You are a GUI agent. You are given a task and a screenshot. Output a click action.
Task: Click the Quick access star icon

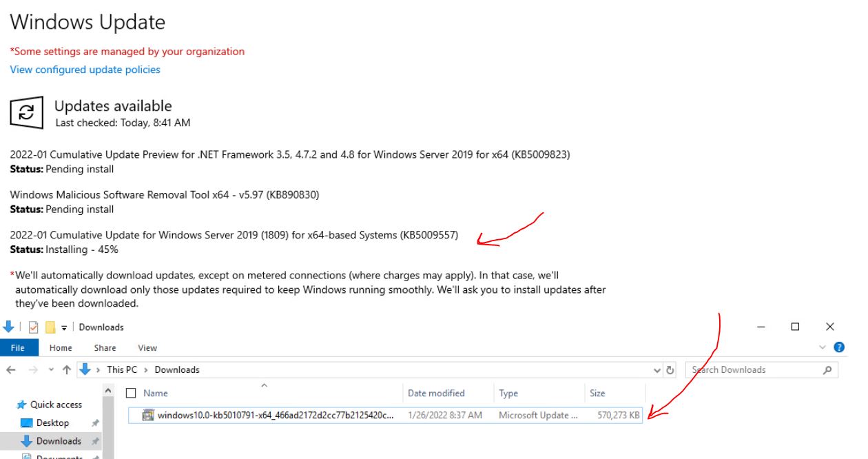click(22, 405)
